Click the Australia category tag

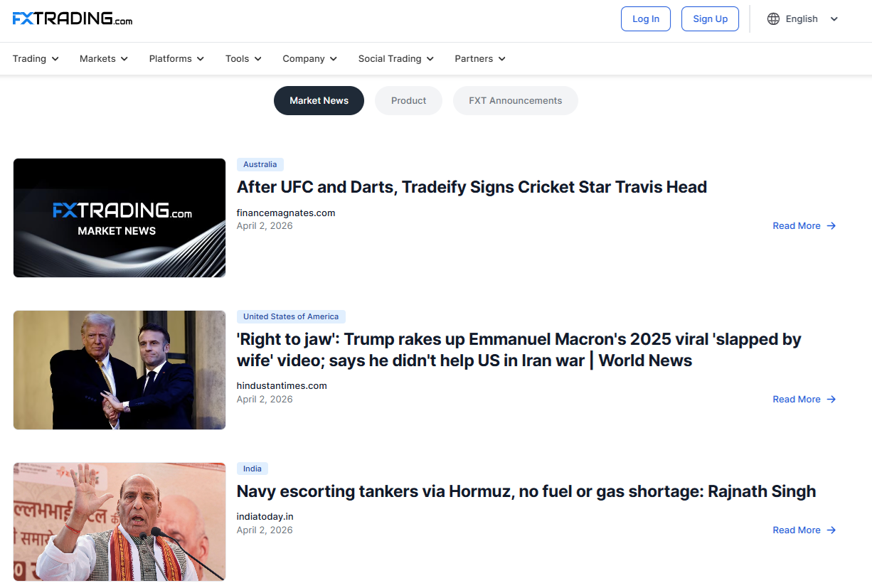tap(260, 165)
